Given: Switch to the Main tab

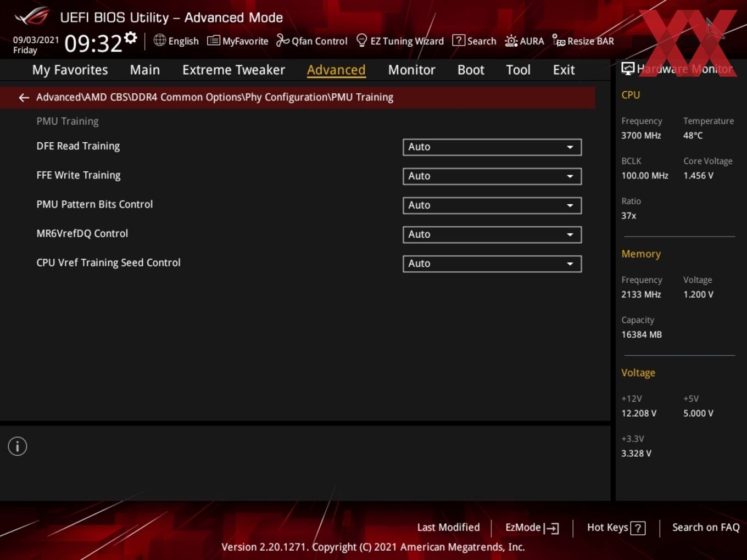Looking at the screenshot, I should 145,70.
